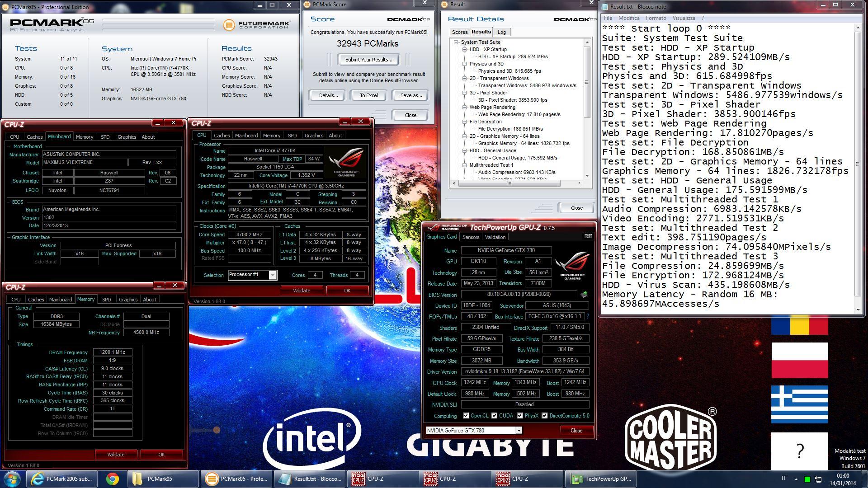868x488 pixels.
Task: Collapse 2D - Transparent Windows tree node
Action: (x=464, y=78)
